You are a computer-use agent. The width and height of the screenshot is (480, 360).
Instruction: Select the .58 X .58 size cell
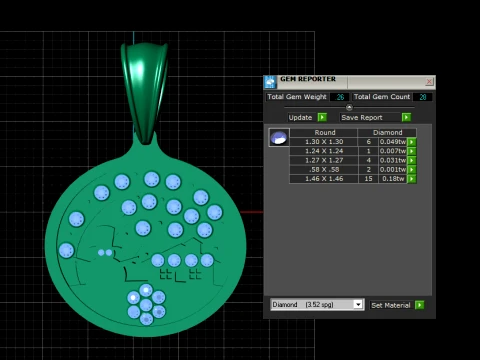coord(324,169)
